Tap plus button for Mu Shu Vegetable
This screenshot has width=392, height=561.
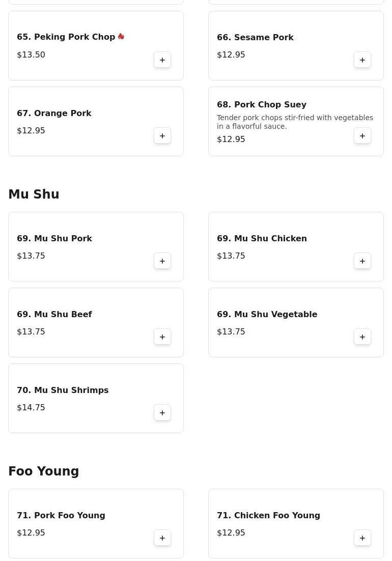pos(362,337)
